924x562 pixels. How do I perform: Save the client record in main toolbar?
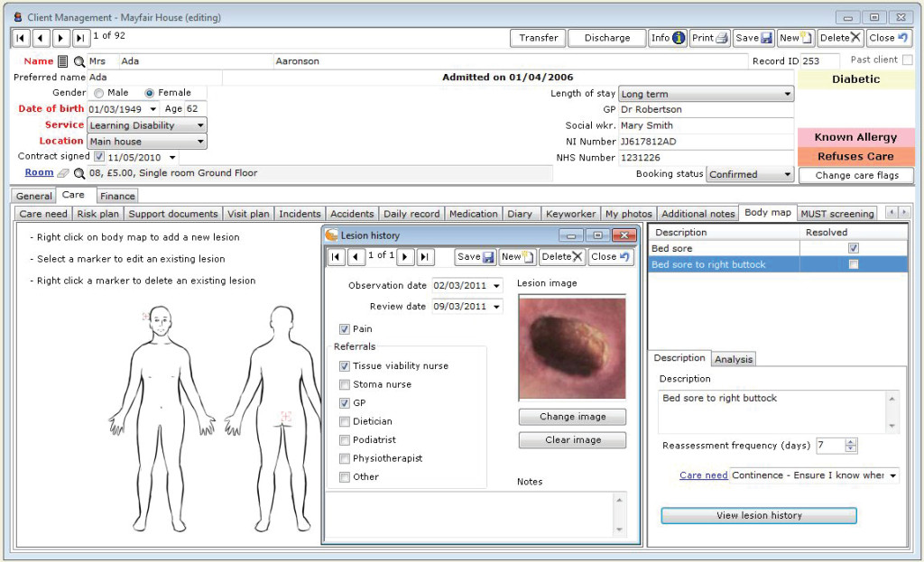tap(753, 38)
